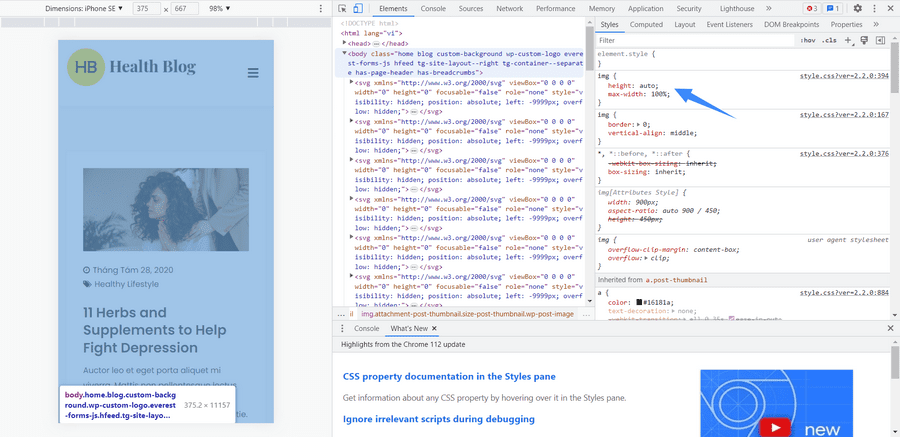Open the Dimensions: iPhone SE device dropdown
900x437 pixels.
coord(84,9)
